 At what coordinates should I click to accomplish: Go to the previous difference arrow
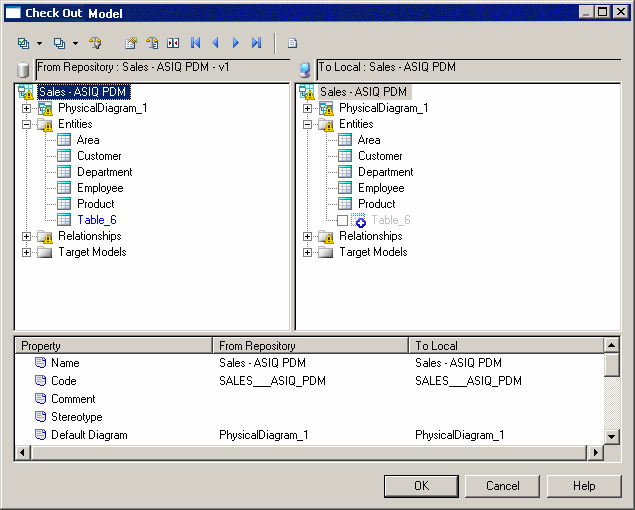pyautogui.click(x=215, y=43)
